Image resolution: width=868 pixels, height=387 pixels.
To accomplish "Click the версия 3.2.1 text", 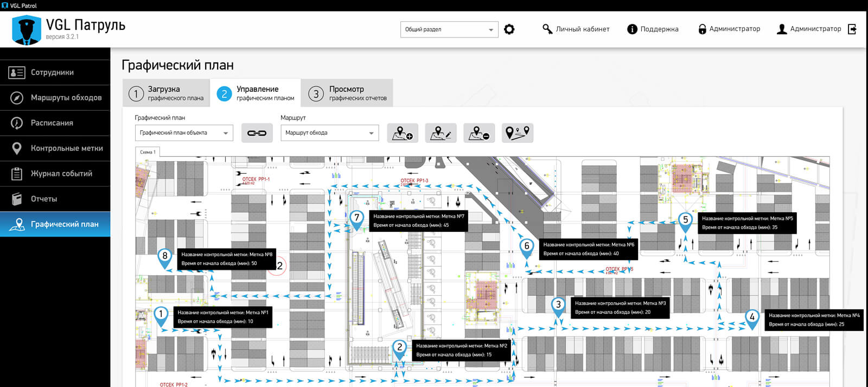I will point(62,37).
